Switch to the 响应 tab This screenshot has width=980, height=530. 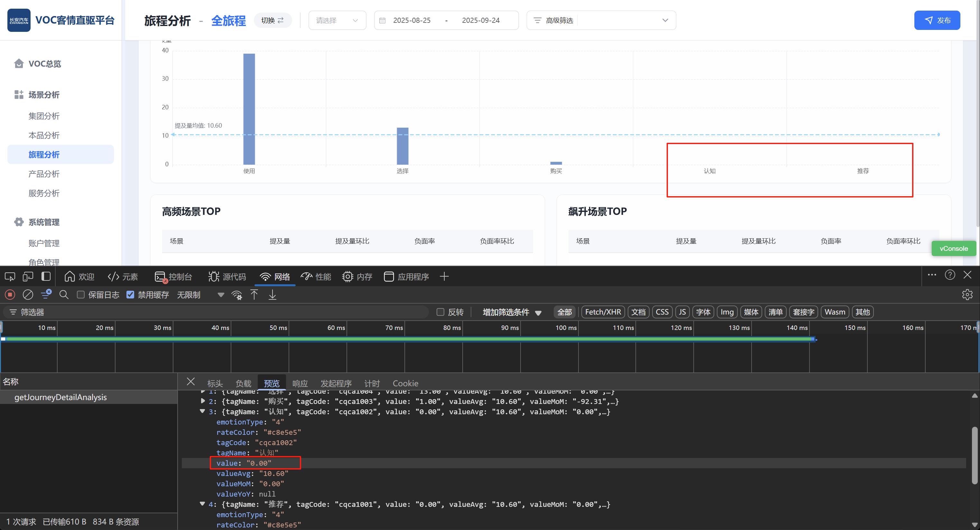(x=300, y=383)
